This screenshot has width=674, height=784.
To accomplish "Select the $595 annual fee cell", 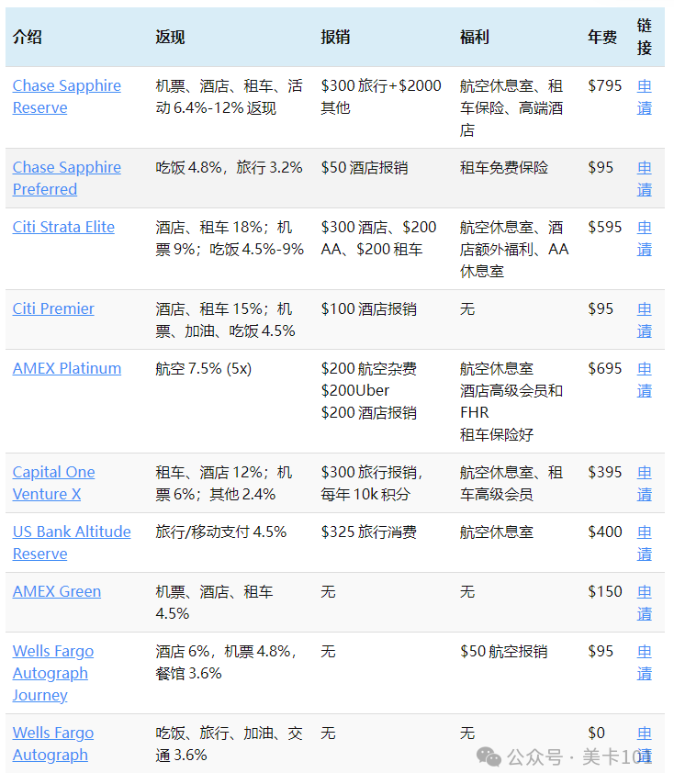I will tap(605, 227).
